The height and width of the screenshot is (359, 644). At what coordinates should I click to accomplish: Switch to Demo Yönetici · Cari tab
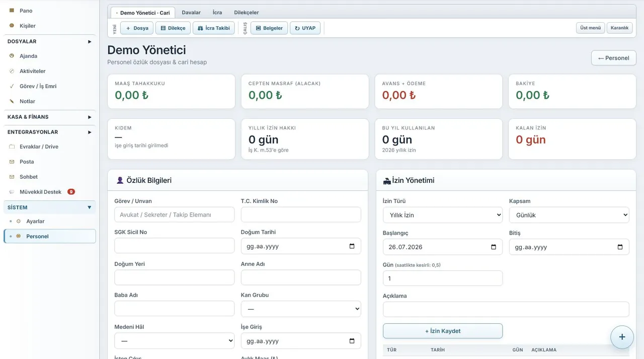click(143, 13)
